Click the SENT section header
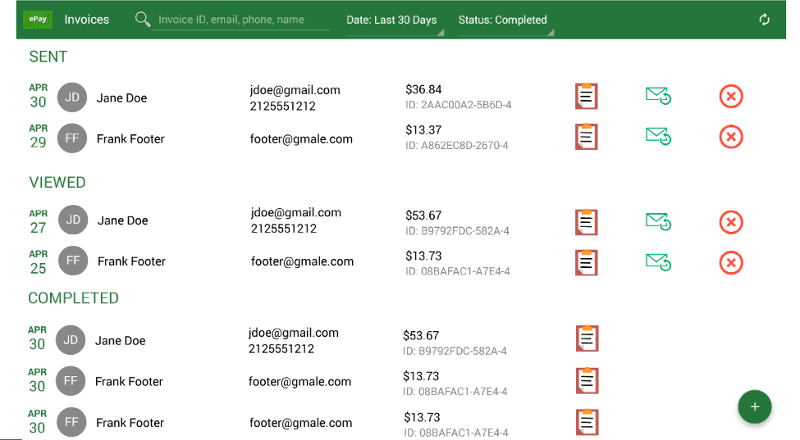This screenshot has height=440, width=800. 48,57
